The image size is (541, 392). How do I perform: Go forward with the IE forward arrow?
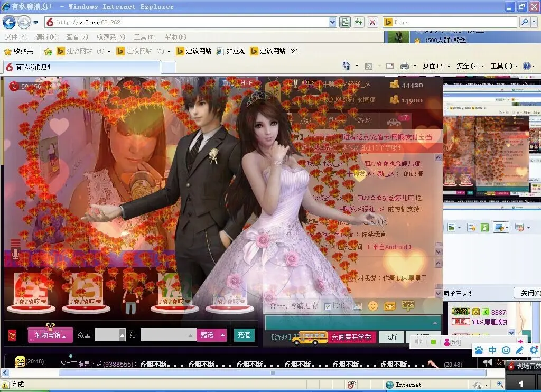(24, 22)
